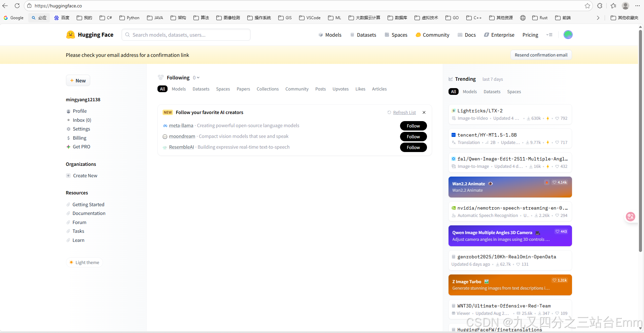644x333 pixels.
Task: Click Resend confirmation email button
Action: pos(541,55)
